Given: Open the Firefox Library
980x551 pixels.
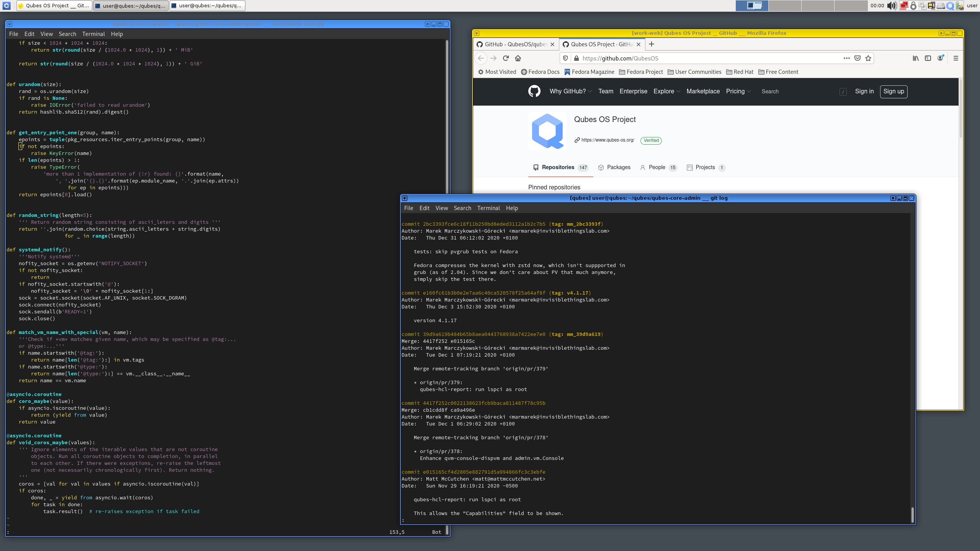Looking at the screenshot, I should pos(915,58).
